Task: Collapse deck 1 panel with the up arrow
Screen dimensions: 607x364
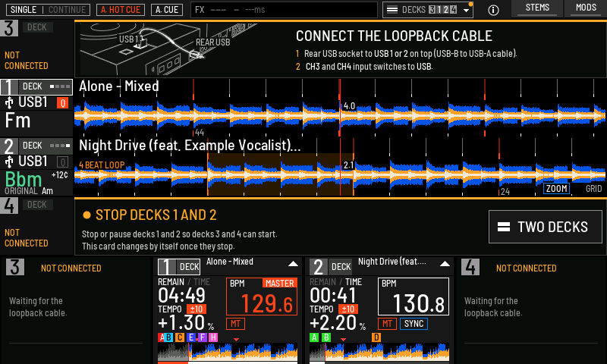Action: [293, 264]
